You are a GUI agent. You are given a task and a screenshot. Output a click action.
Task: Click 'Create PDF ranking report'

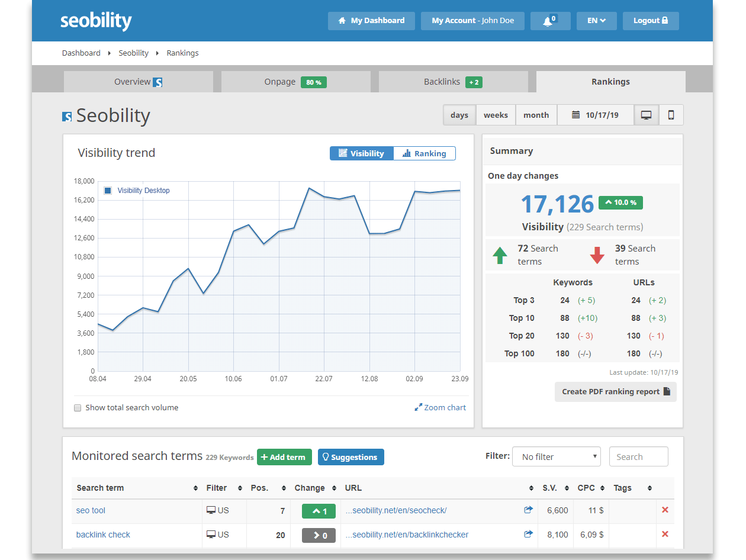coord(615,392)
